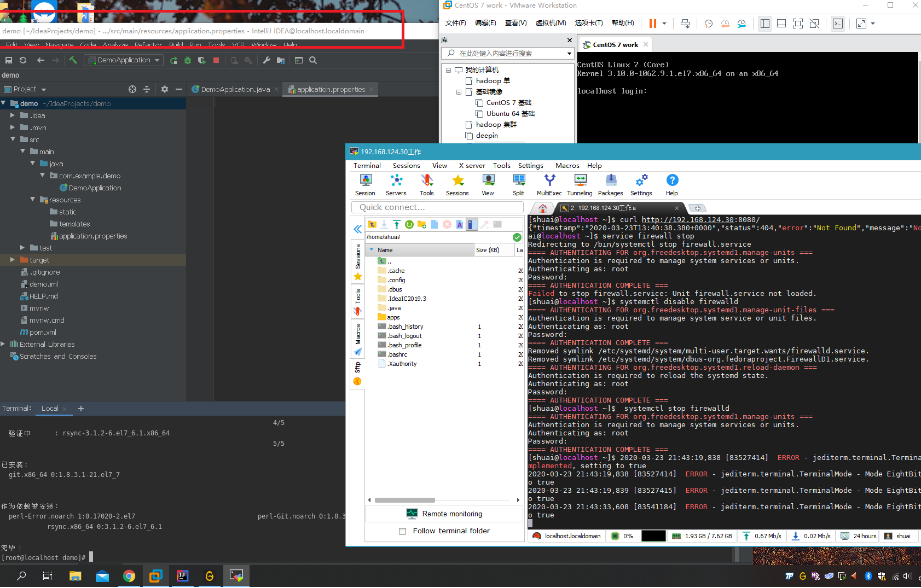The width and height of the screenshot is (921, 588).
Task: Click the SFTP horizontal scrollbar thumb
Action: tap(405, 500)
